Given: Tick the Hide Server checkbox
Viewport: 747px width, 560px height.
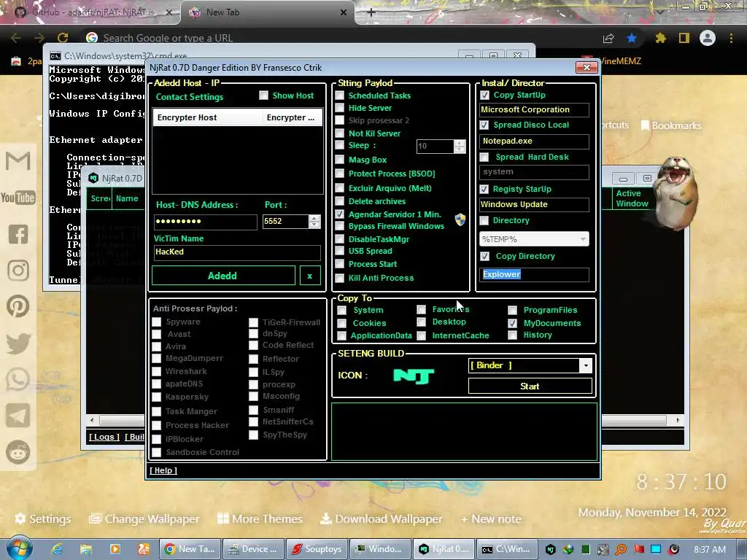Looking at the screenshot, I should click(340, 108).
